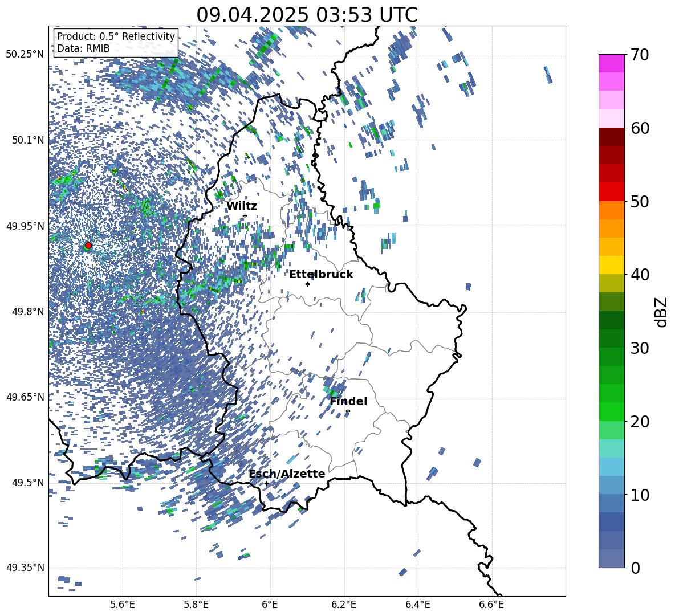Click the colorbar tick value 0

(635, 568)
